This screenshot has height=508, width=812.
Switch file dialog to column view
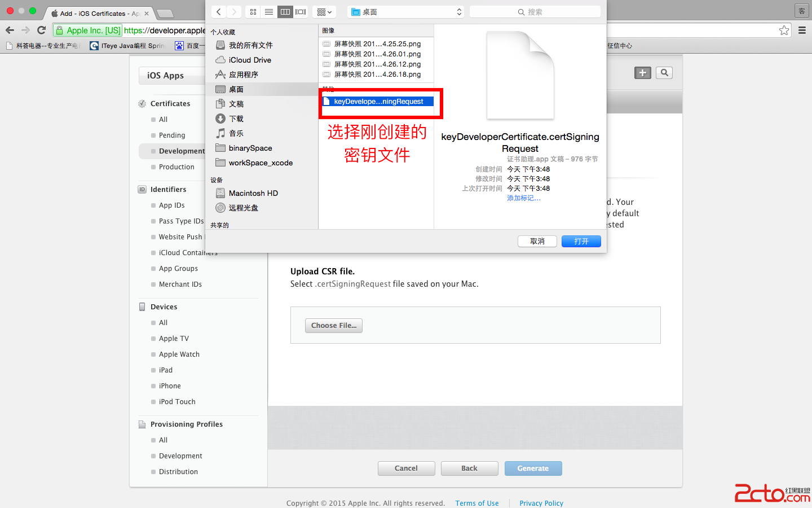285,12
